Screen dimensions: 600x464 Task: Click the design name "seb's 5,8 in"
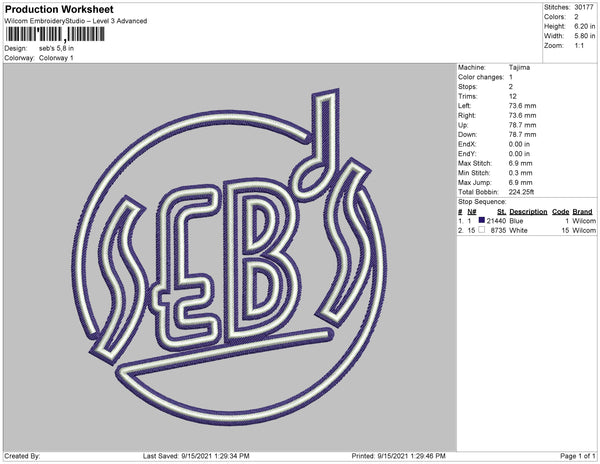[56, 49]
